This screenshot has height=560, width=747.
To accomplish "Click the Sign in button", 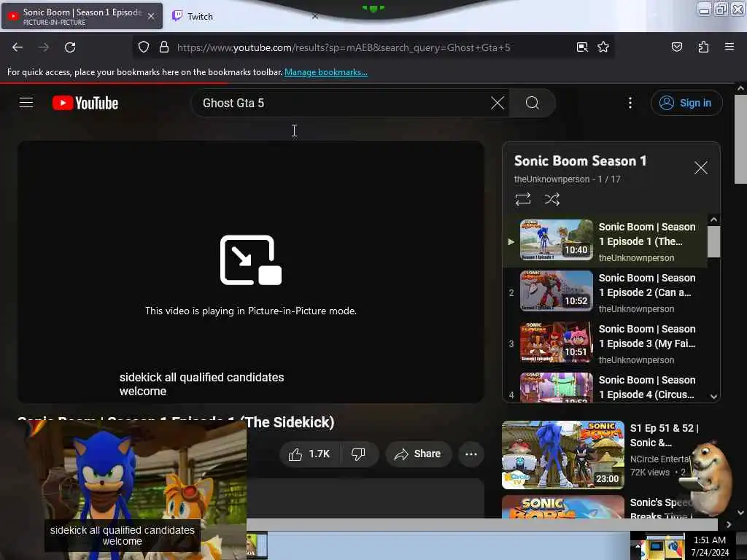I will (686, 103).
